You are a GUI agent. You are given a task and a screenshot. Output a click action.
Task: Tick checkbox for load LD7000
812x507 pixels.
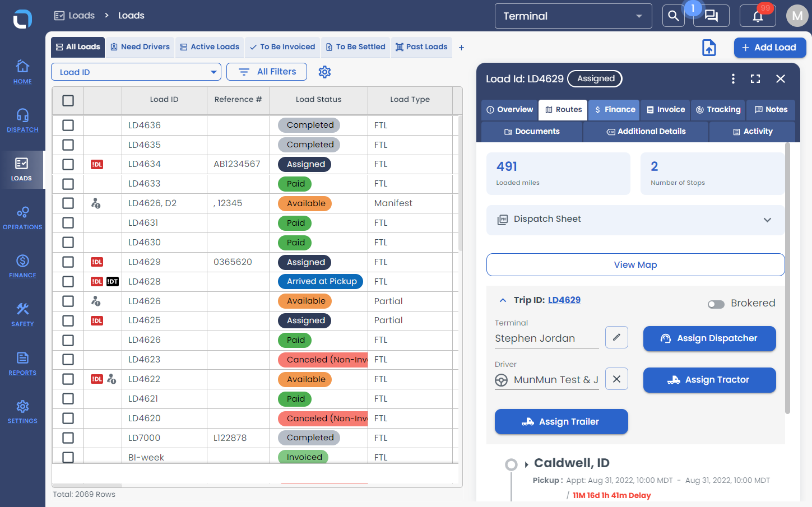(68, 438)
